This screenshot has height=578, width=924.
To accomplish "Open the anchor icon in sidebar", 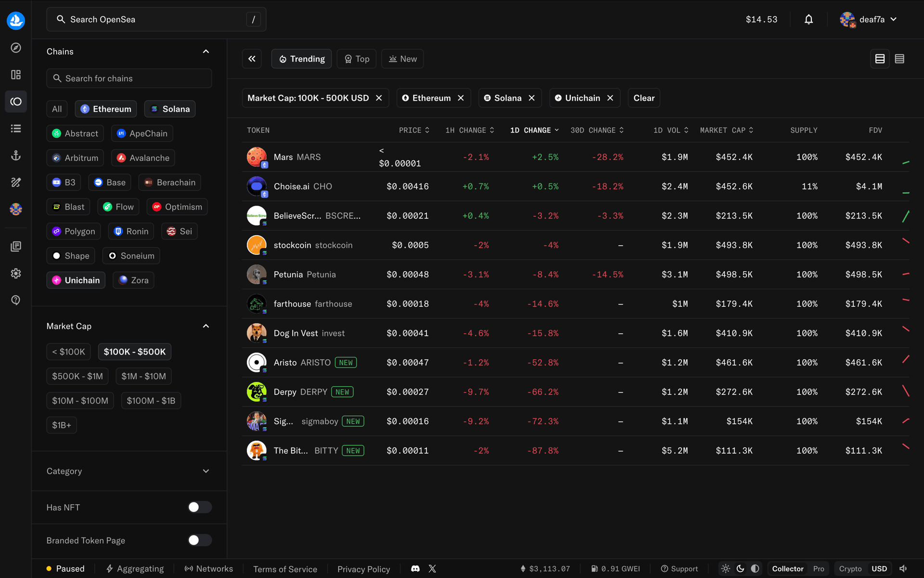I will click(x=16, y=156).
